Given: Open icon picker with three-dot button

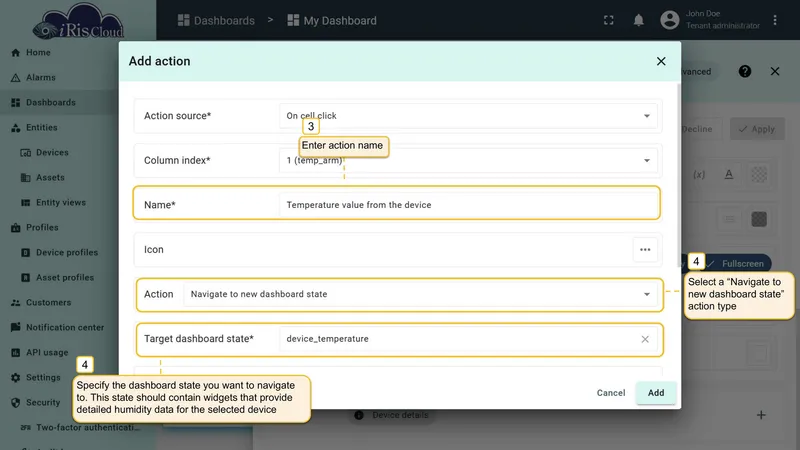Looking at the screenshot, I should pyautogui.click(x=645, y=249).
